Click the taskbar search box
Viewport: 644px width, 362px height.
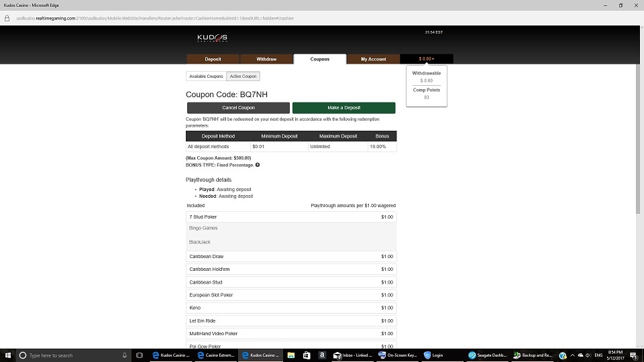click(x=67, y=355)
